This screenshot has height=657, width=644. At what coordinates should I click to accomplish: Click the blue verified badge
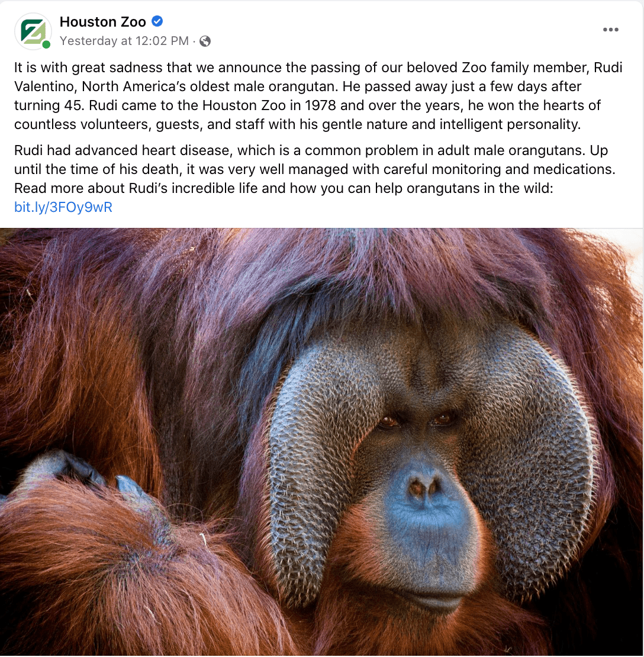[157, 21]
